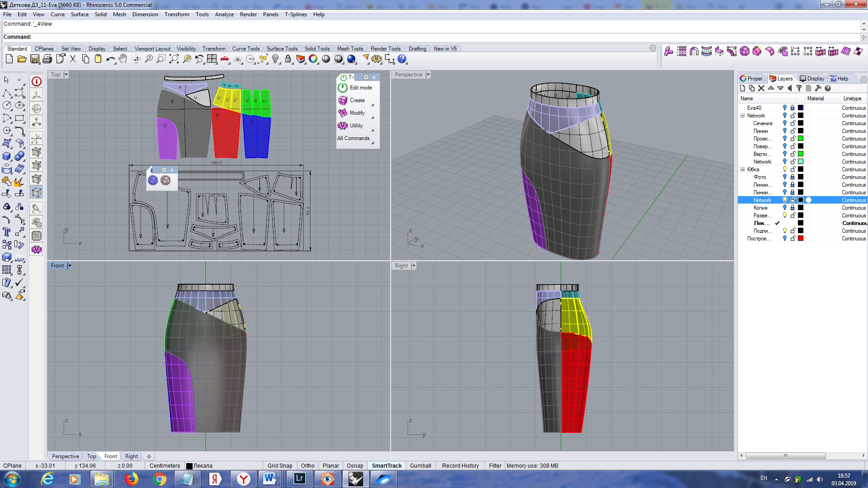Click the light bulb hide objects icon
This screenshot has width=868, height=488.
pos(275,59)
